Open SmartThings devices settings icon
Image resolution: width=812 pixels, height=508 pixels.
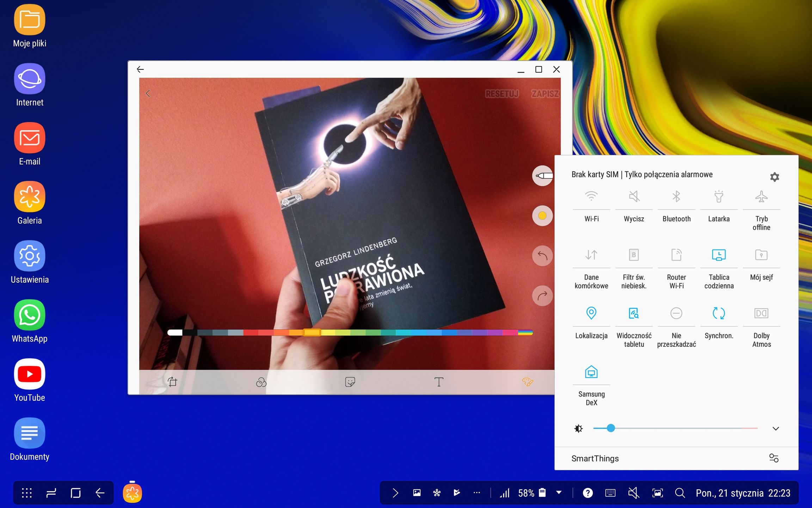tap(774, 458)
